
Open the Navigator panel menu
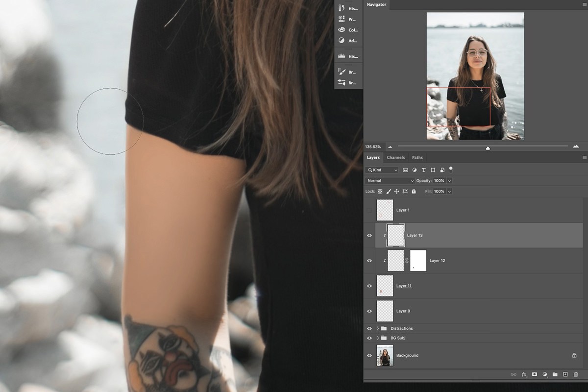pyautogui.click(x=584, y=5)
